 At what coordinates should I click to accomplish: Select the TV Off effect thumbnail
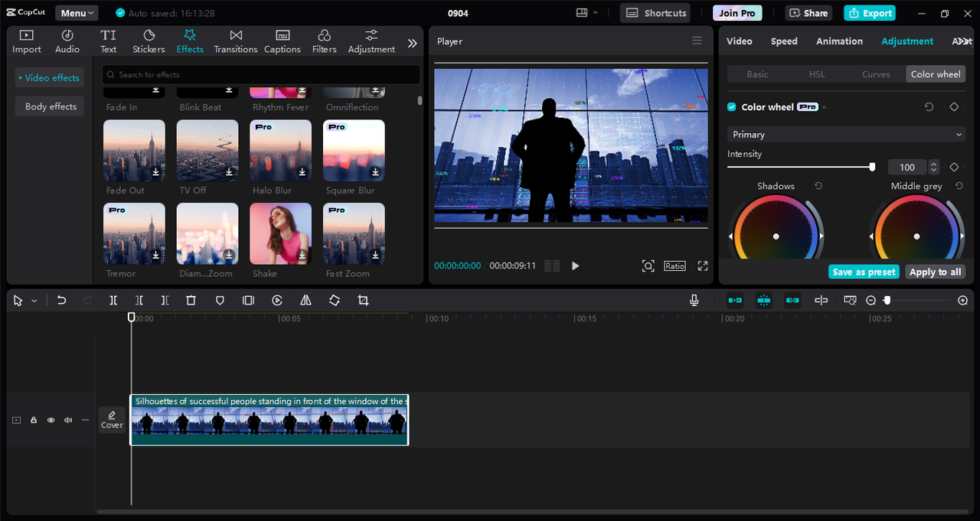point(207,151)
